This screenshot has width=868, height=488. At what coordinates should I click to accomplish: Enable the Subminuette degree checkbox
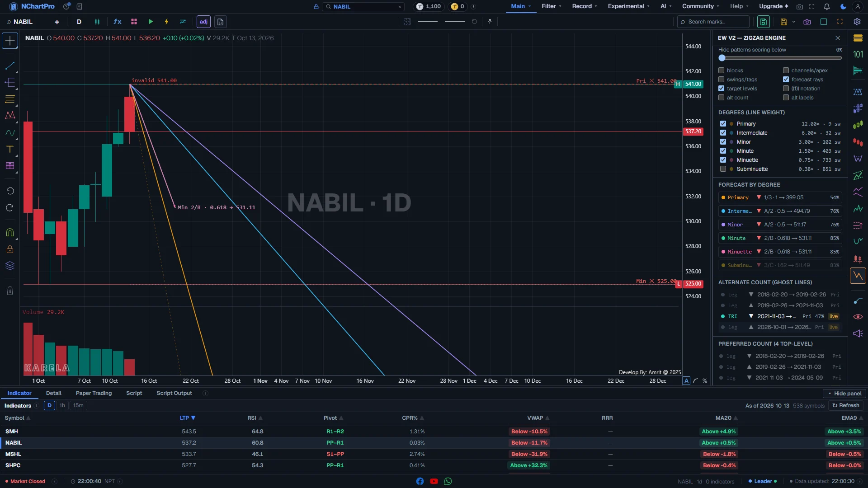pyautogui.click(x=723, y=169)
